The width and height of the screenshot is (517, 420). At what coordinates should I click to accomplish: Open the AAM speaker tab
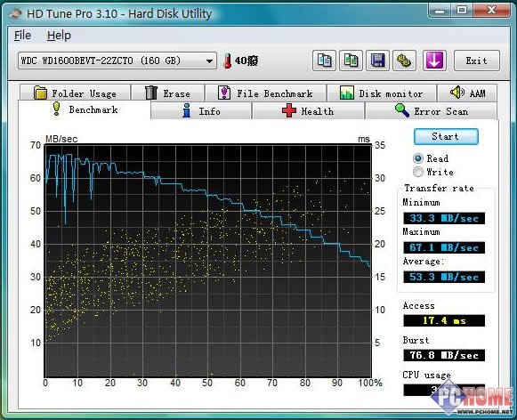coord(467,93)
